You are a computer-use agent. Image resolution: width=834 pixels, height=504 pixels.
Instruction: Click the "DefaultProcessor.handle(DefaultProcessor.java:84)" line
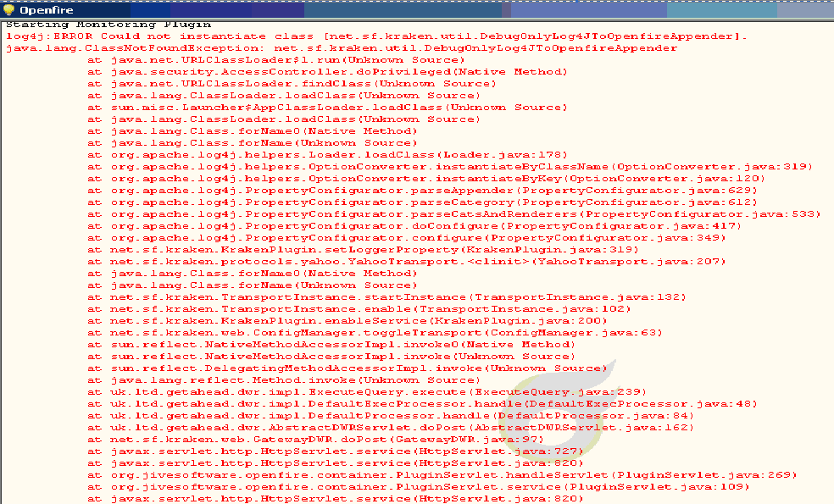pyautogui.click(x=391, y=416)
